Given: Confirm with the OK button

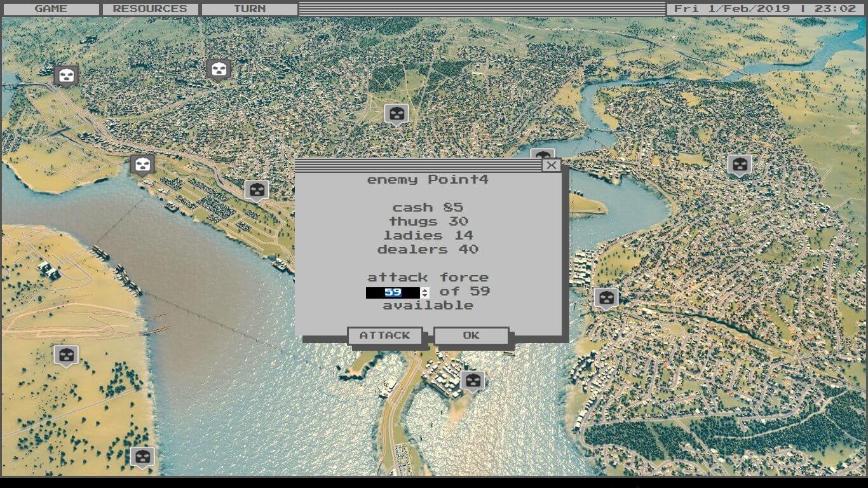Looking at the screenshot, I should click(471, 335).
